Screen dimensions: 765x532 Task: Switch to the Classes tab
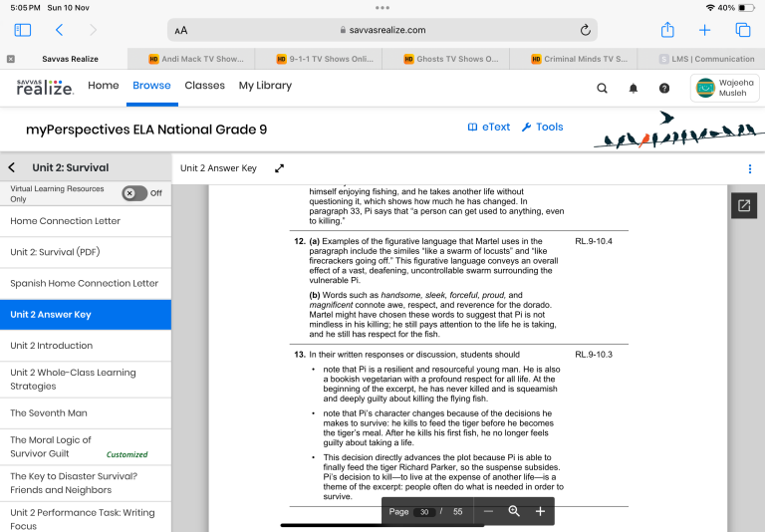(x=204, y=86)
